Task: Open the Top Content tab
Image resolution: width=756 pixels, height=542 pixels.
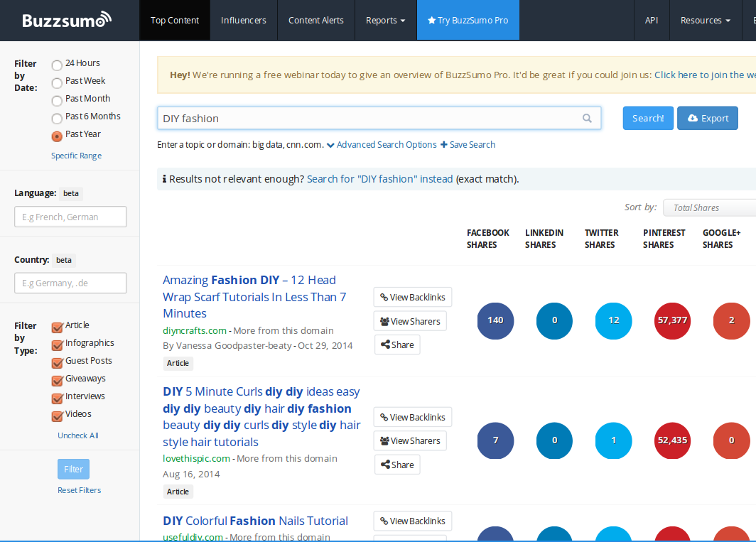Action: click(x=175, y=21)
